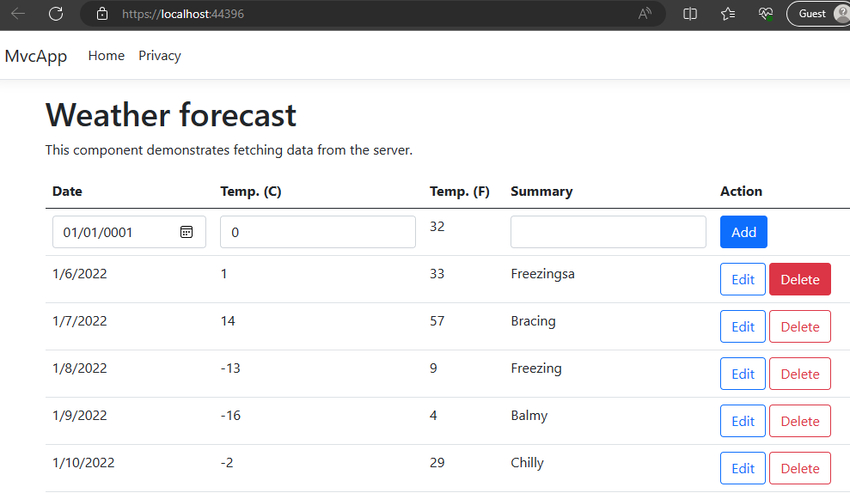Image resolution: width=850 pixels, height=493 pixels.
Task: Reload the page with the refresh icon
Action: pos(56,14)
